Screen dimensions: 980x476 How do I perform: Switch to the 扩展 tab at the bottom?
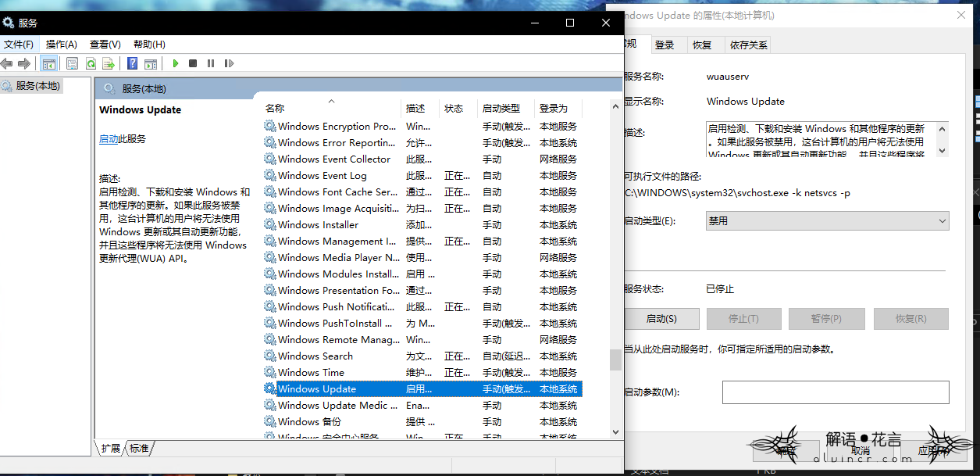click(111, 448)
